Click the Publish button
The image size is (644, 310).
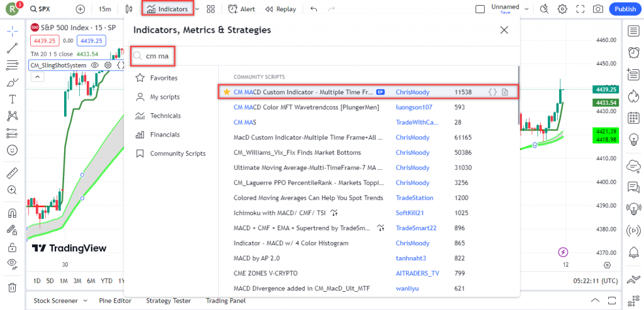pos(625,9)
